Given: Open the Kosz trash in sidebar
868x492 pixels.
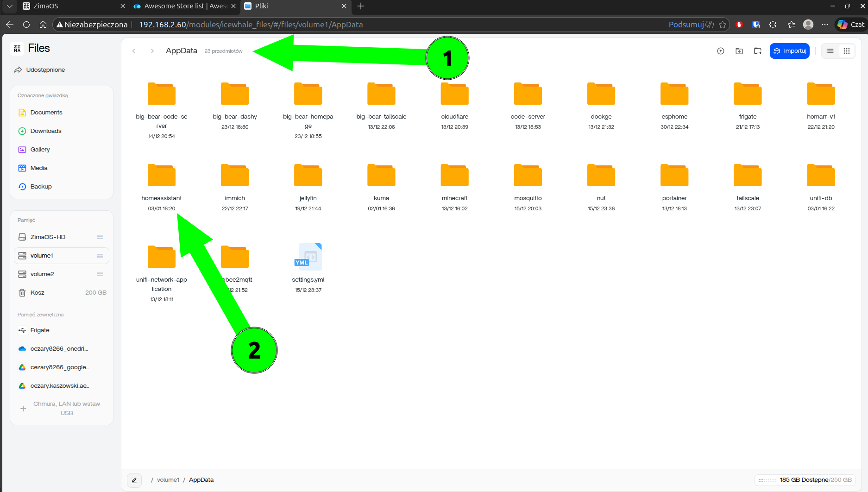Looking at the screenshot, I should (38, 293).
